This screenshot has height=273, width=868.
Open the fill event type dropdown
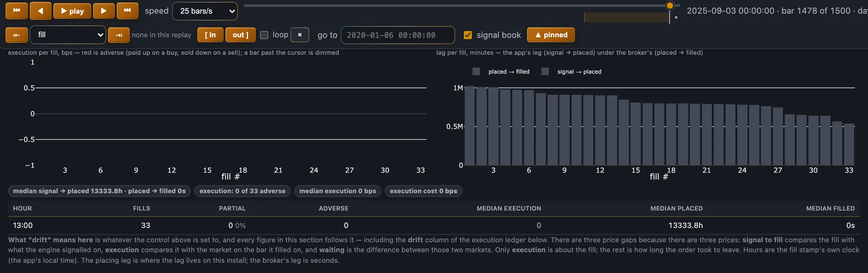(x=68, y=35)
